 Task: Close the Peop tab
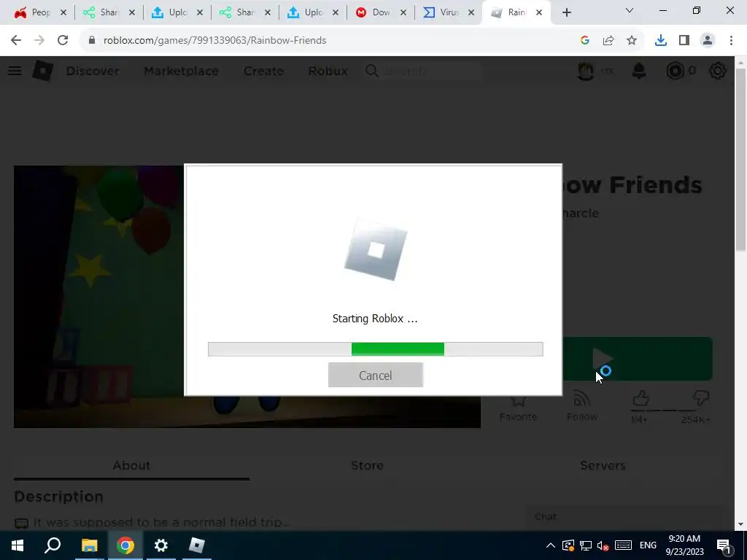point(63,13)
